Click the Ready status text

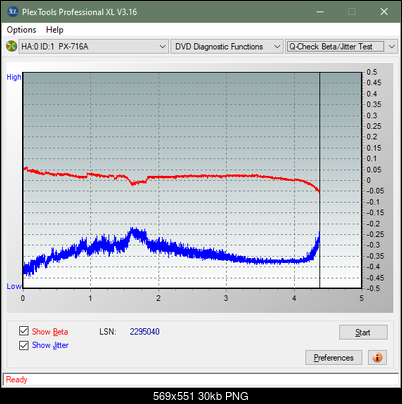tap(16, 380)
